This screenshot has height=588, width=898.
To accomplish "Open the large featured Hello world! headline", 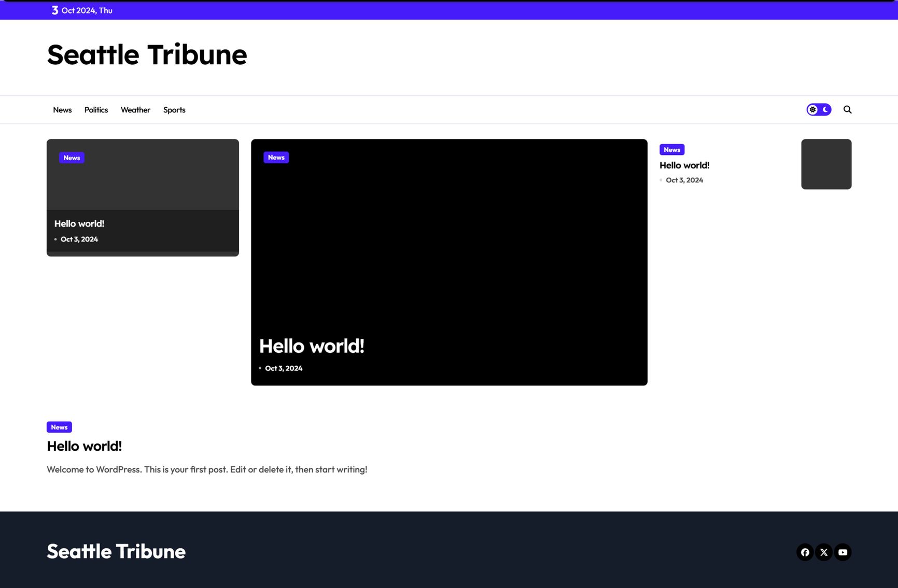I will pos(312,346).
